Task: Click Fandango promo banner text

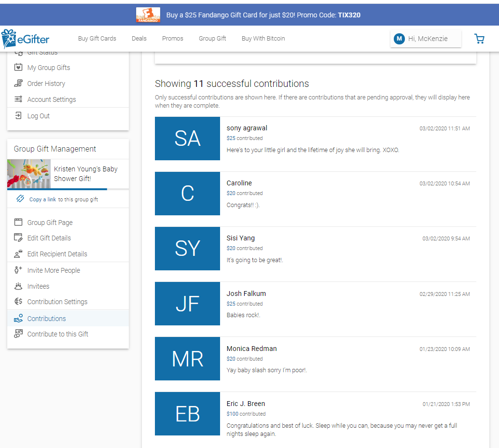Action: [x=263, y=15]
